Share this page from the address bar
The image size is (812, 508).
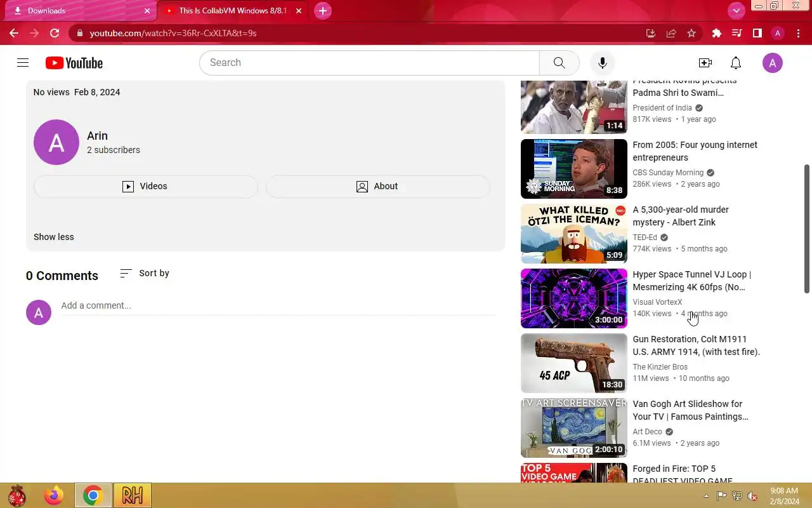(x=671, y=33)
